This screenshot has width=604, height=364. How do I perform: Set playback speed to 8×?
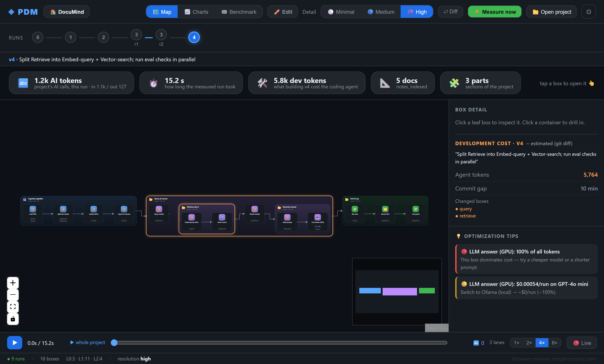pyautogui.click(x=554, y=342)
